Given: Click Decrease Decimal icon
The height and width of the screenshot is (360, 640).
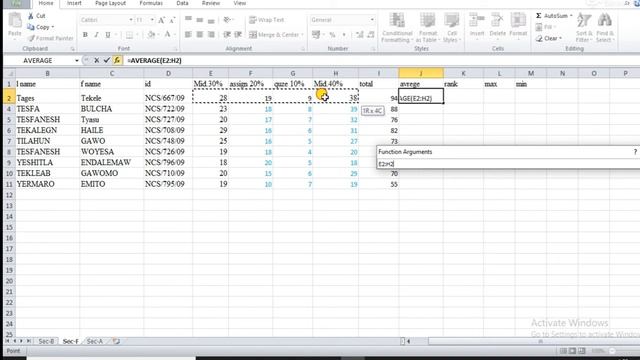Looking at the screenshot, I should [x=371, y=35].
